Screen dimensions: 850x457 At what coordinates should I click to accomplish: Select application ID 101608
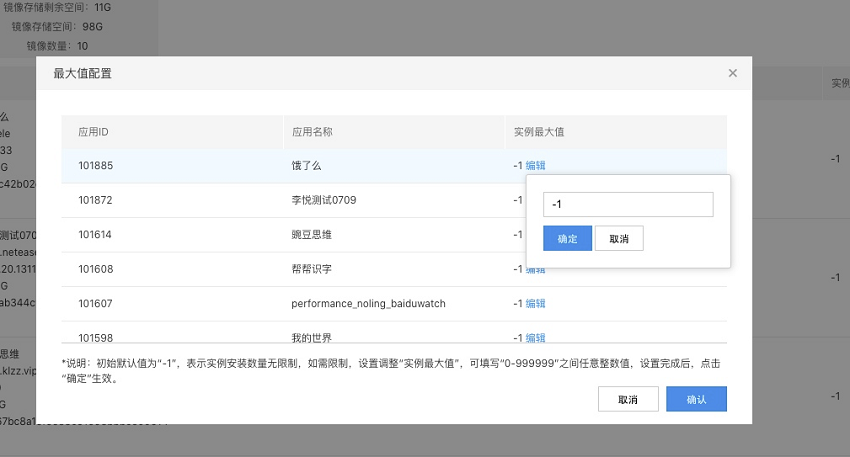coord(95,269)
